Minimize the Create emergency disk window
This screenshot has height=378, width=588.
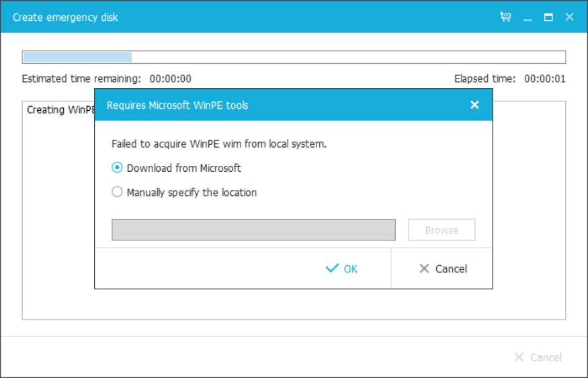click(x=528, y=17)
